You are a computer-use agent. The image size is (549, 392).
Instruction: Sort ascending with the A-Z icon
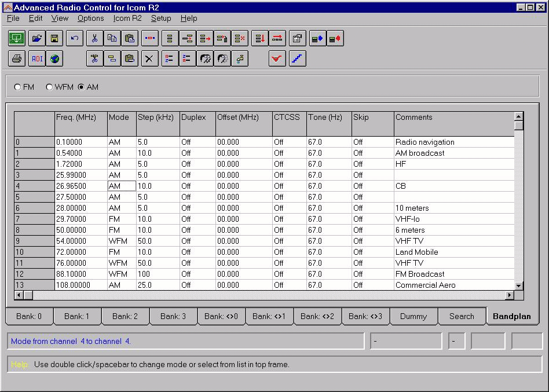[170, 58]
